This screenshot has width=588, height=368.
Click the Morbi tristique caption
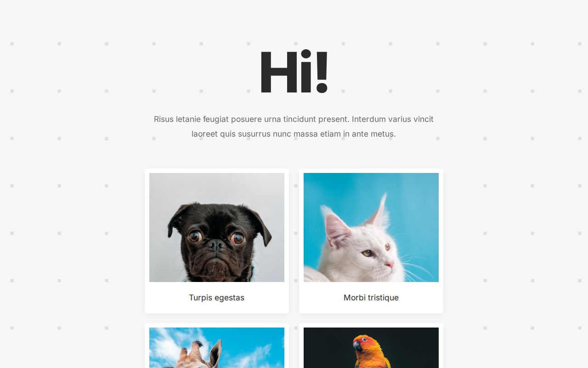click(x=371, y=298)
